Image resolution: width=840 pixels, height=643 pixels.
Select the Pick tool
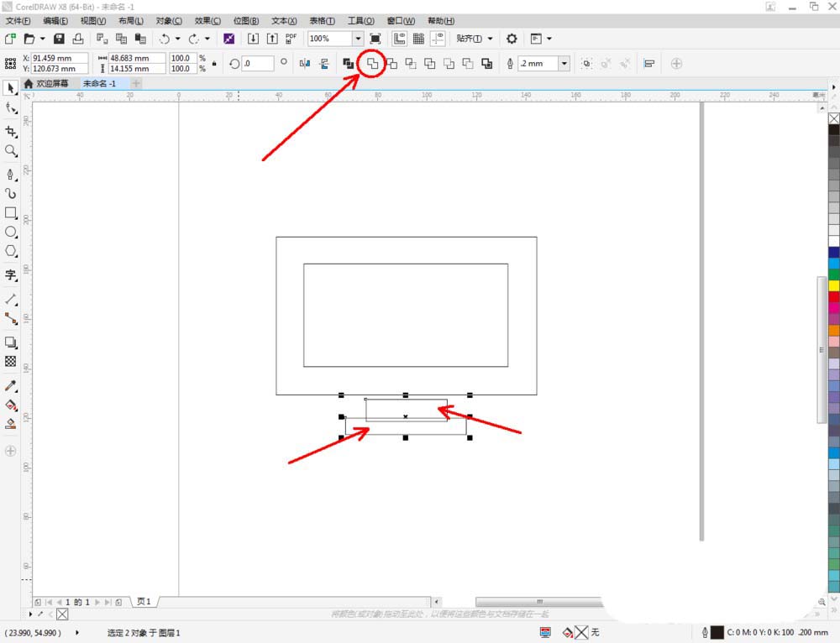click(x=11, y=88)
